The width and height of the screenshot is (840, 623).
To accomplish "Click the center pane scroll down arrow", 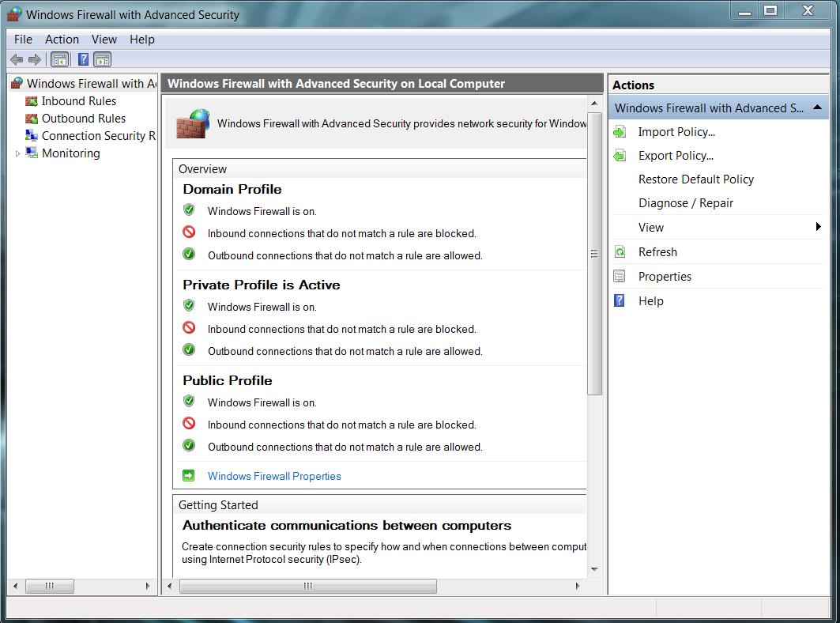I will point(594,569).
